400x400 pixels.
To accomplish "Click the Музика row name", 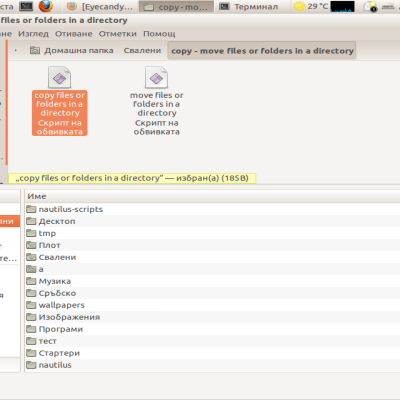I will pos(55,281).
